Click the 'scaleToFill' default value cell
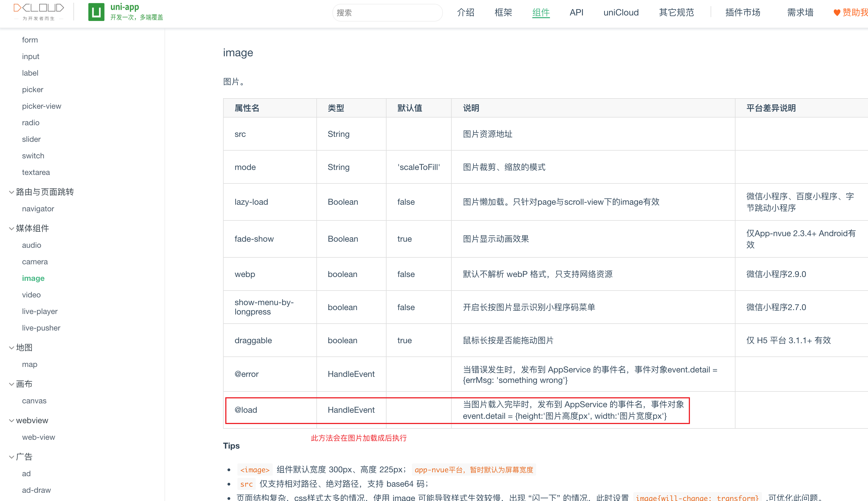Image resolution: width=868 pixels, height=501 pixels. [x=418, y=167]
